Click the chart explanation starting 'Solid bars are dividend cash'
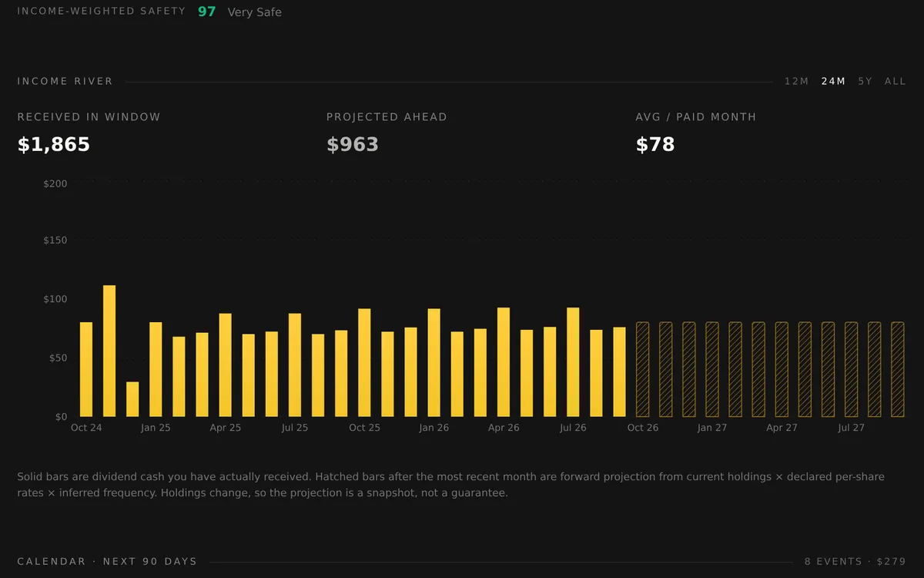The image size is (924, 578). (x=450, y=485)
